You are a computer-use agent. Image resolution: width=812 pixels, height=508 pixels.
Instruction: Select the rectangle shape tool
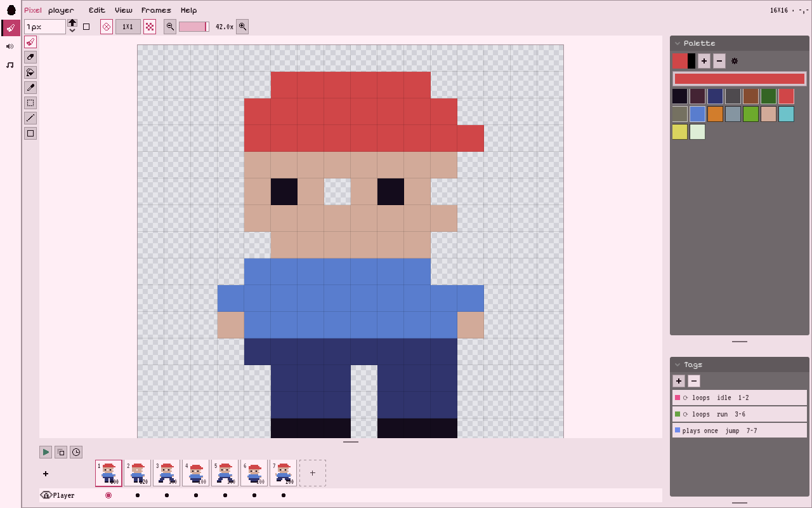pyautogui.click(x=30, y=133)
